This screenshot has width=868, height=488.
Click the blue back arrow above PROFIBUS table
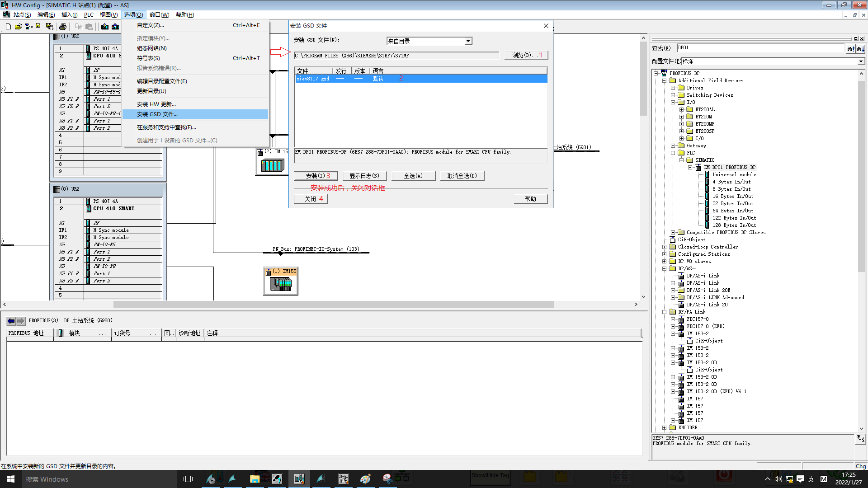pyautogui.click(x=11, y=321)
